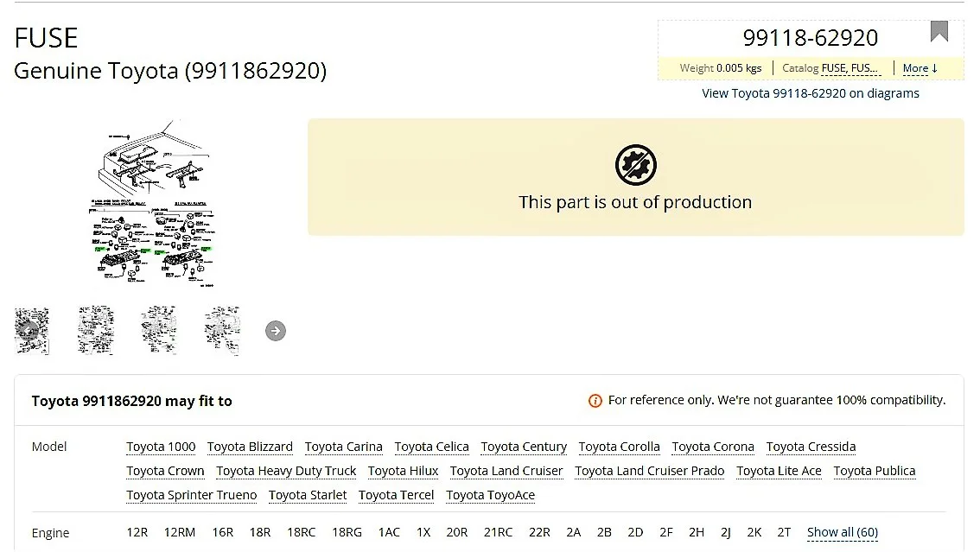Select the Toyota Hilux model link

coord(403,471)
